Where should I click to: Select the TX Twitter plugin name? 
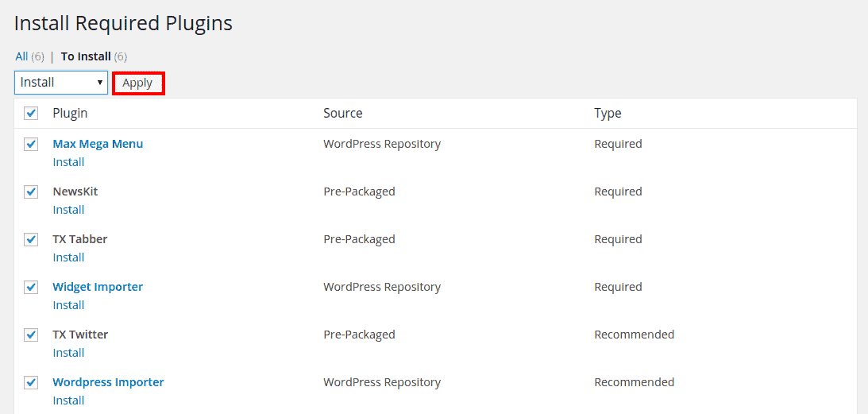80,335
